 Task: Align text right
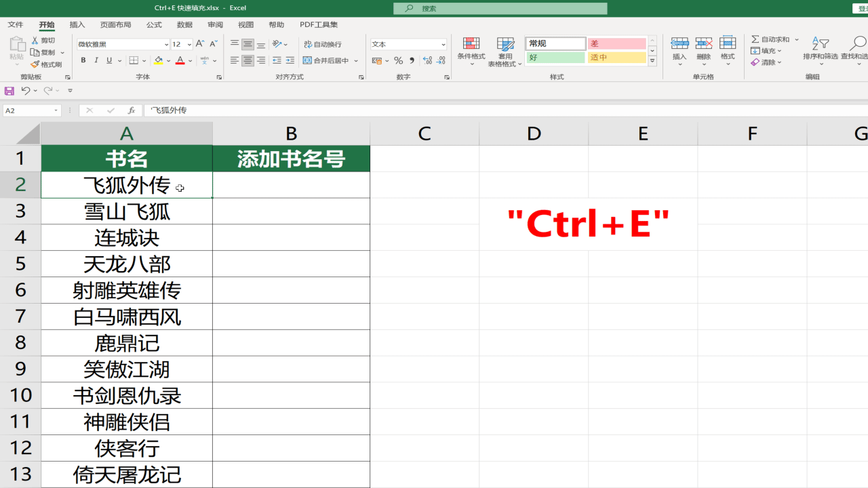(261, 60)
